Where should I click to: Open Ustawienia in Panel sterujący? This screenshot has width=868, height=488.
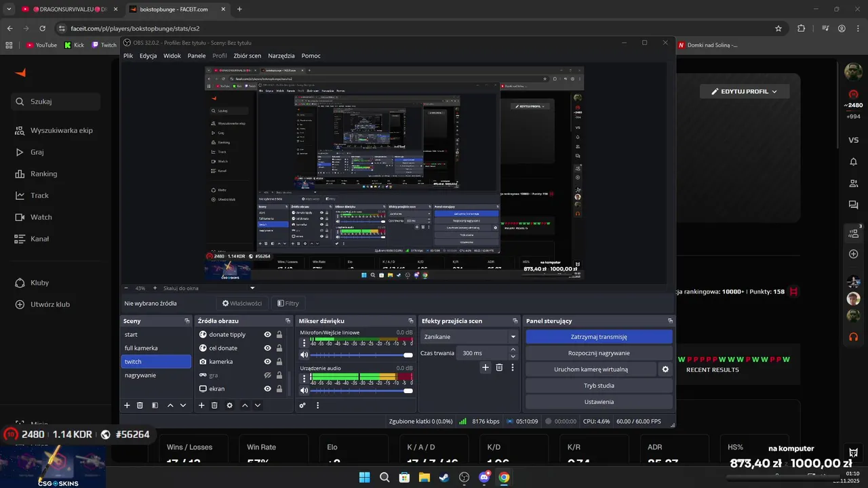(x=599, y=402)
